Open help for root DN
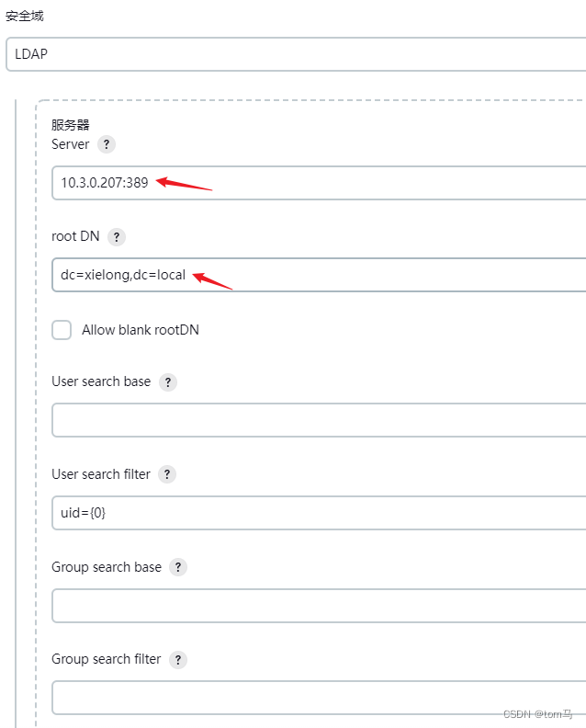 point(117,237)
